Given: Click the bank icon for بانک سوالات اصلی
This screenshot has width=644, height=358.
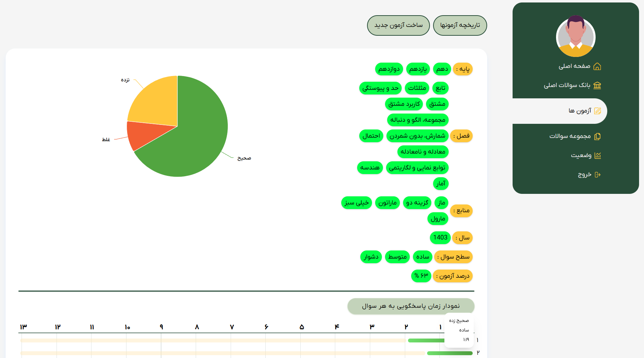Looking at the screenshot, I should point(597,85).
